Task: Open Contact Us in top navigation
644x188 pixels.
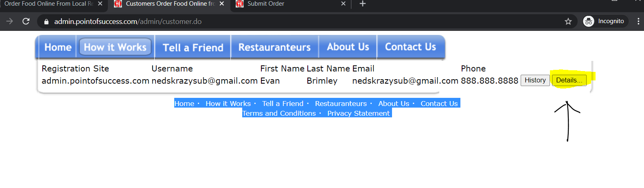Action: pyautogui.click(x=410, y=47)
